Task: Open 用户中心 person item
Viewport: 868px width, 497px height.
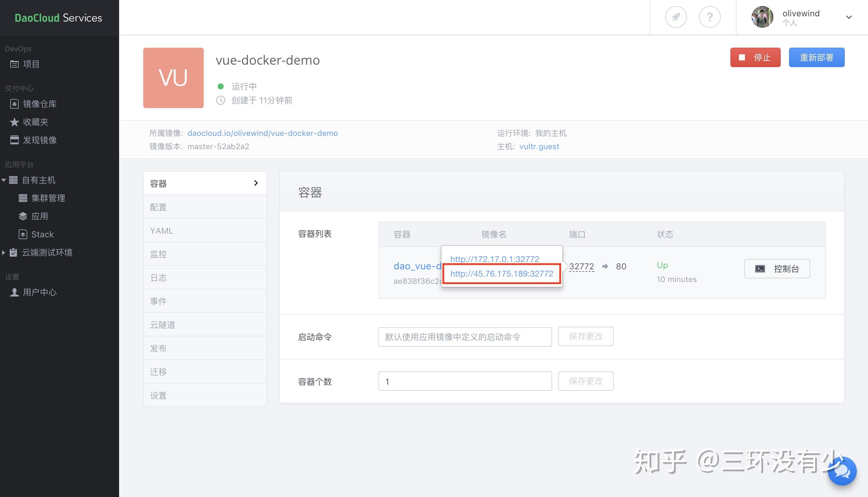Action: pos(40,292)
